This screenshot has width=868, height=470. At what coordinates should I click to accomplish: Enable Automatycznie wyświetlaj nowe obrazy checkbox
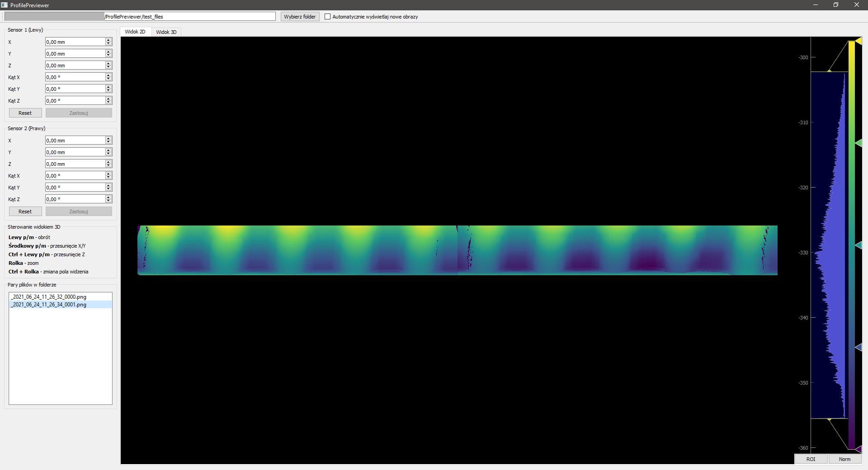[327, 17]
